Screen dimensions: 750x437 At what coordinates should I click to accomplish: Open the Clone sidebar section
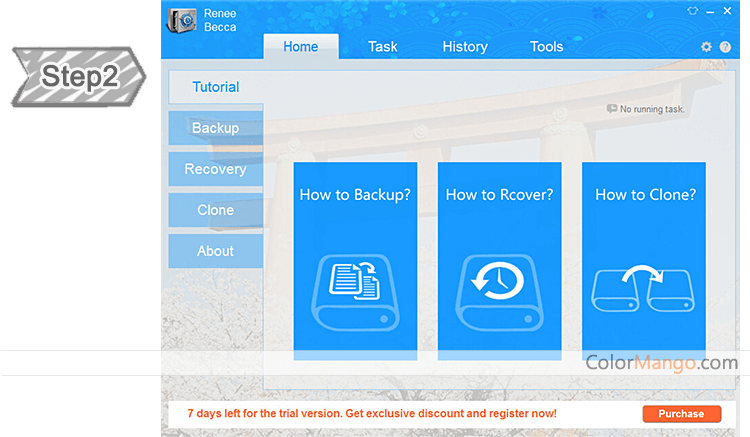(x=215, y=210)
